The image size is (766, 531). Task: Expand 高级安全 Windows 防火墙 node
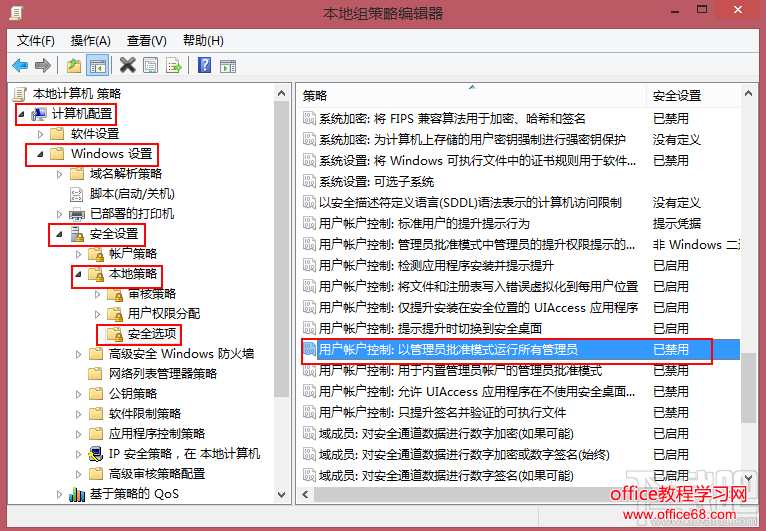click(79, 354)
